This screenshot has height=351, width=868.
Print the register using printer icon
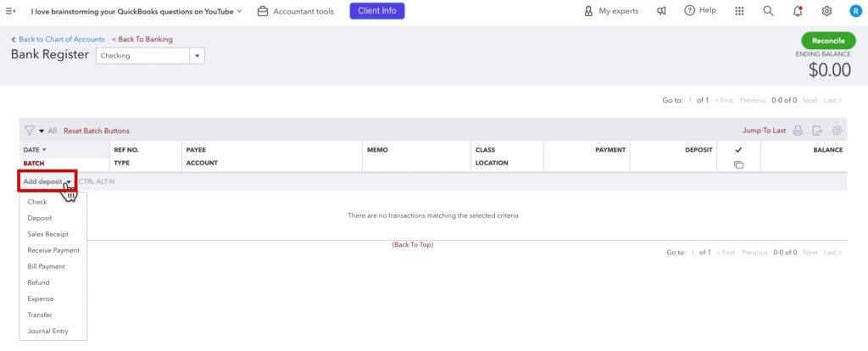(798, 131)
